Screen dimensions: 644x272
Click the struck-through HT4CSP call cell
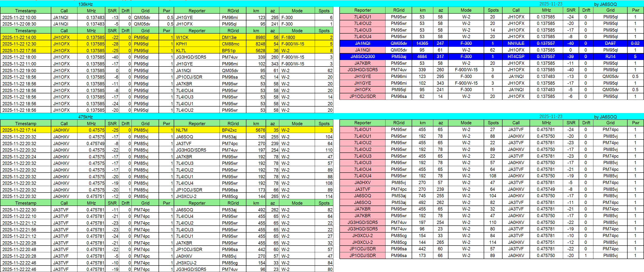pos(516,57)
